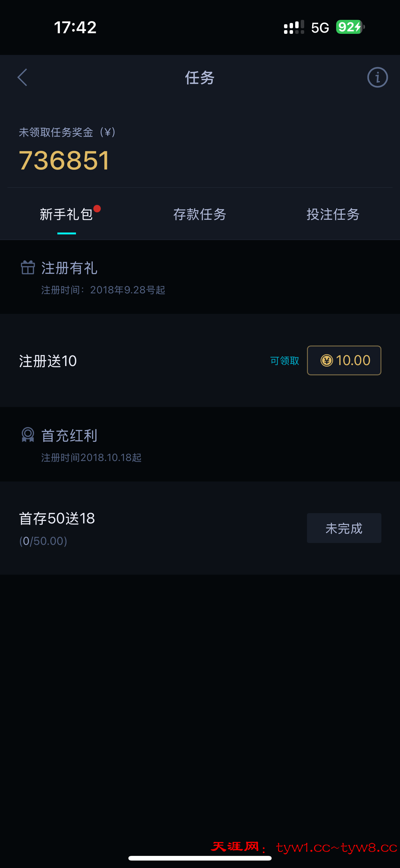
Task: Tap the 736851 unclaimed bonus amount
Action: (64, 160)
